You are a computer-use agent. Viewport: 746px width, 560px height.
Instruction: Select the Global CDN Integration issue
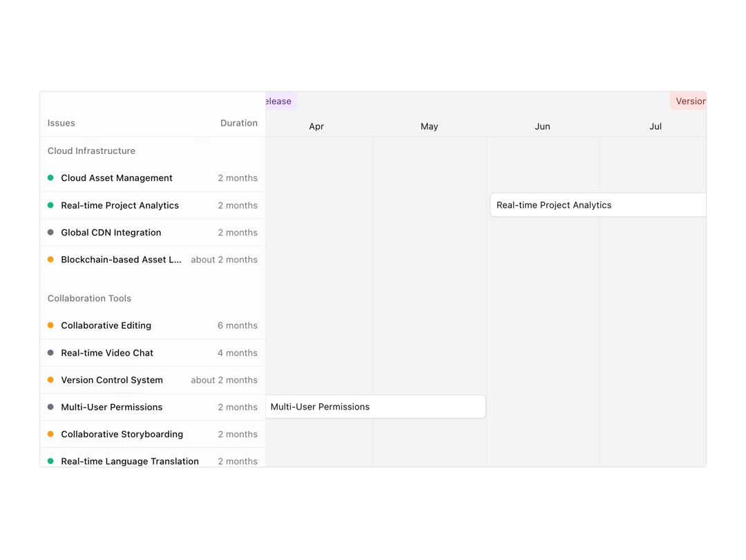(x=152, y=232)
